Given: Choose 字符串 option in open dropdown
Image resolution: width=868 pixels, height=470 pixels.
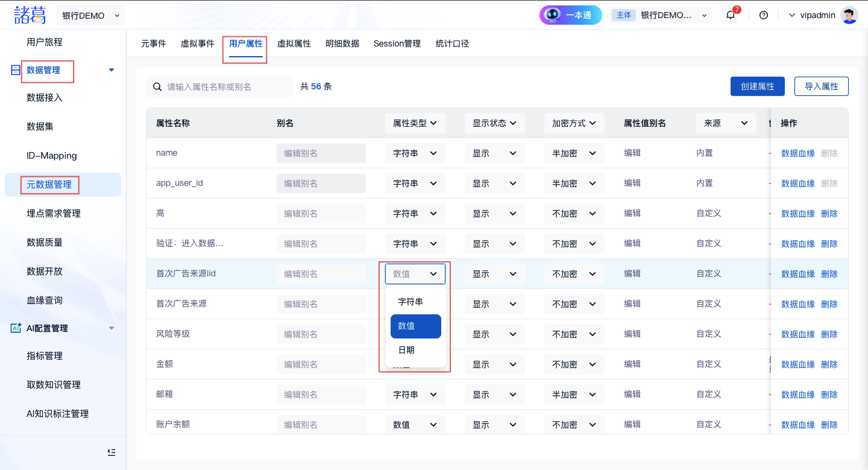Looking at the screenshot, I should 410,302.
